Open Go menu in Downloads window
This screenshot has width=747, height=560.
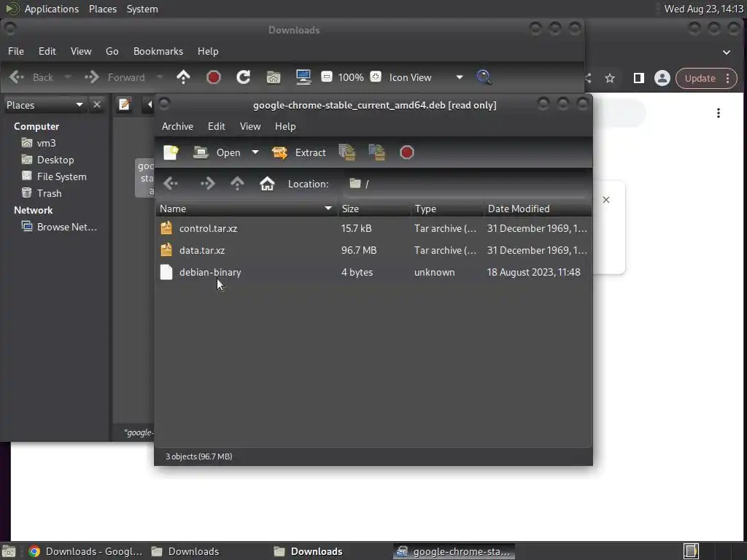112,51
